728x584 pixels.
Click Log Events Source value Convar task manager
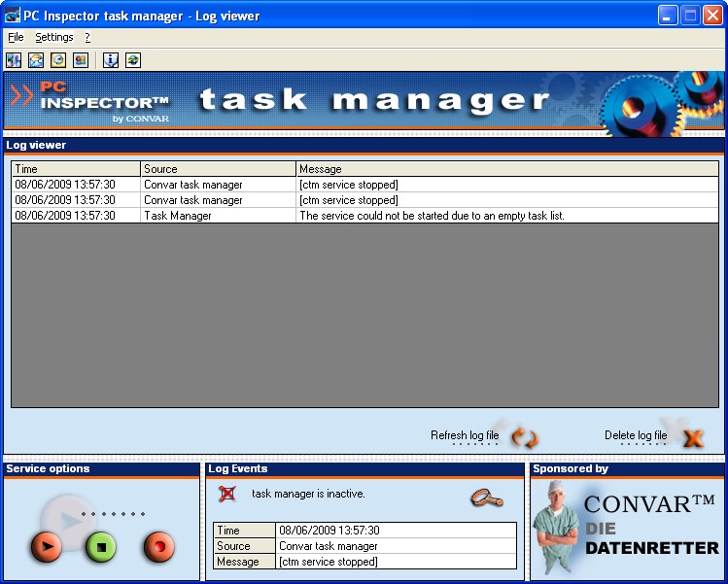click(x=396, y=546)
